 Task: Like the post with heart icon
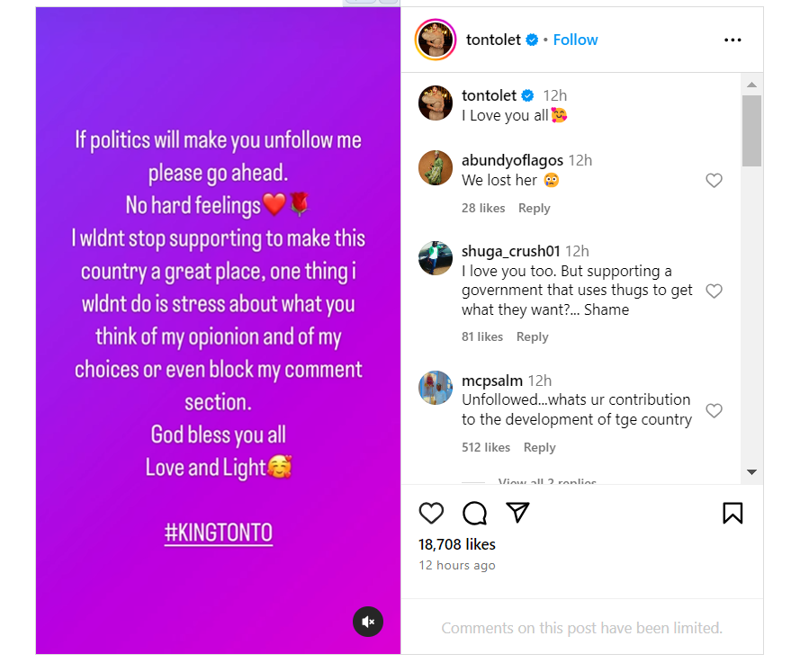(x=432, y=513)
